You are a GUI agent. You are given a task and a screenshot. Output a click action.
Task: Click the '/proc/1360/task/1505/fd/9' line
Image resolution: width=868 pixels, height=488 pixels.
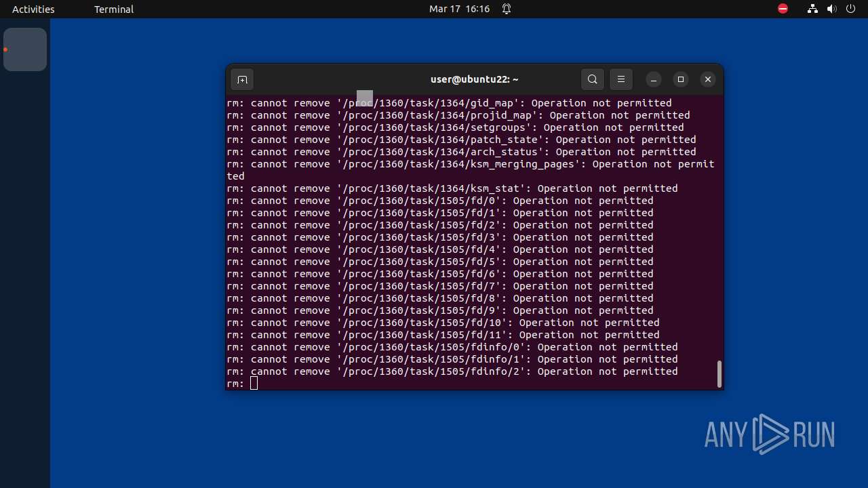pos(440,310)
